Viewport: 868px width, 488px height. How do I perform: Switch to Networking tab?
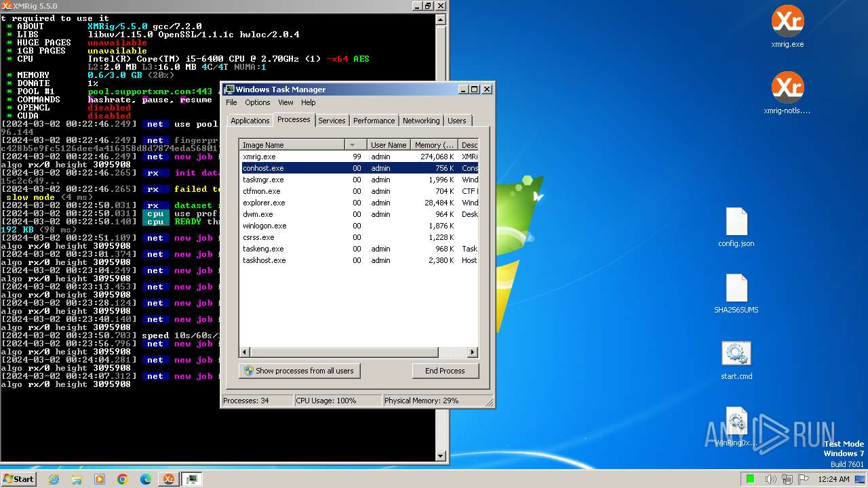pos(421,121)
